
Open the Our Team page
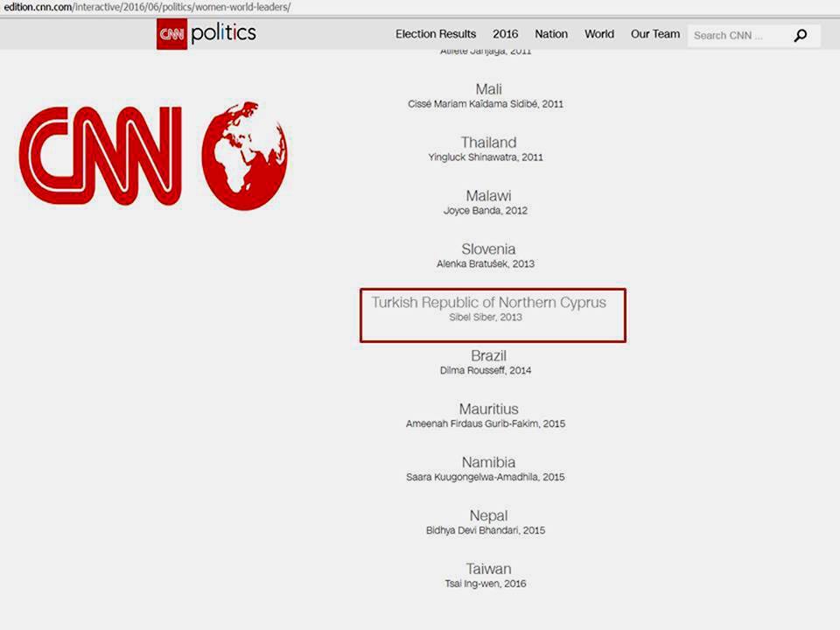click(655, 34)
